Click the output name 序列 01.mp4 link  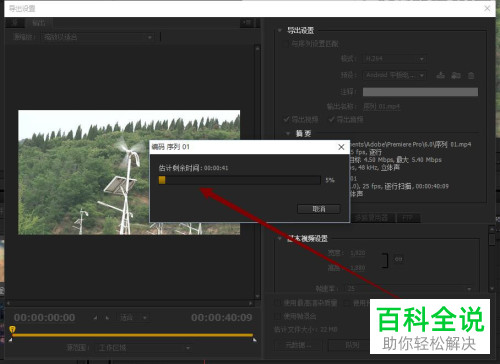(x=381, y=107)
